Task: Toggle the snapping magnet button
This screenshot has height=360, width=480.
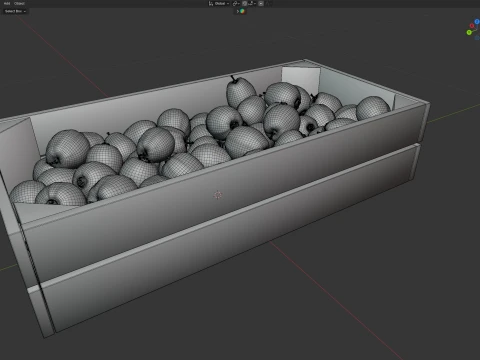Action: pos(245,3)
